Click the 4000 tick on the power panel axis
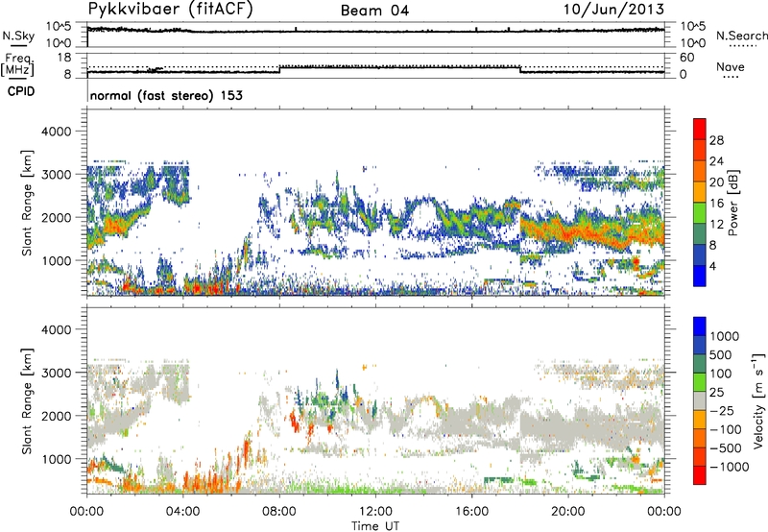This screenshot has height=532, width=768. pyautogui.click(x=56, y=132)
